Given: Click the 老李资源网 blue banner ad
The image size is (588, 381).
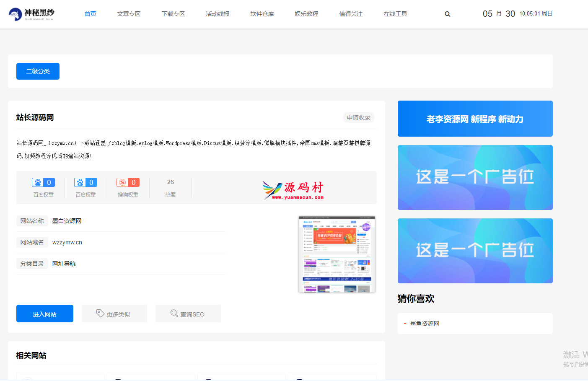Looking at the screenshot, I should (x=475, y=119).
